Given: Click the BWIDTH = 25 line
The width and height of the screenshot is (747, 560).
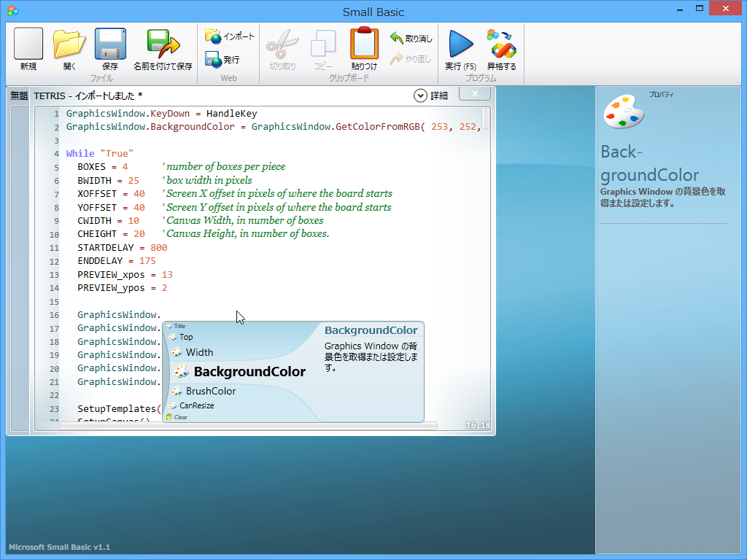Looking at the screenshot, I should coord(108,181).
